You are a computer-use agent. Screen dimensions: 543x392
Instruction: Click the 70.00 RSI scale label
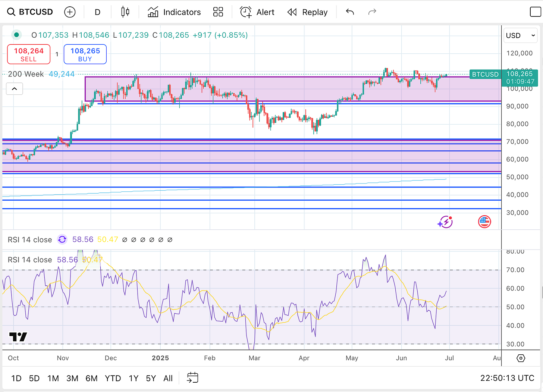click(x=515, y=270)
